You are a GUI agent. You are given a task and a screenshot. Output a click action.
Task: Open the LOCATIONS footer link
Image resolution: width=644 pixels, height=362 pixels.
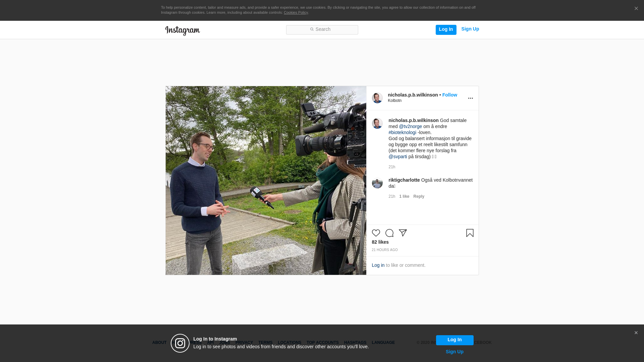point(289,343)
